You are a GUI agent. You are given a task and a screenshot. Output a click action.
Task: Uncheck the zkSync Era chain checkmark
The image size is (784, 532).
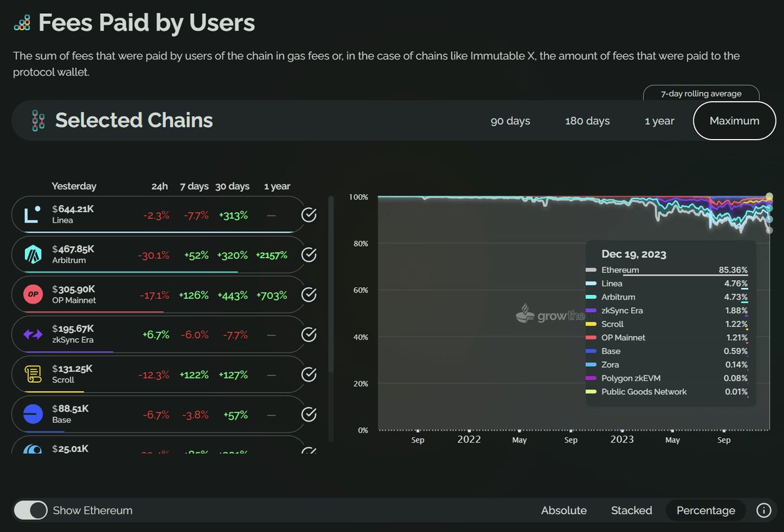tap(309, 334)
